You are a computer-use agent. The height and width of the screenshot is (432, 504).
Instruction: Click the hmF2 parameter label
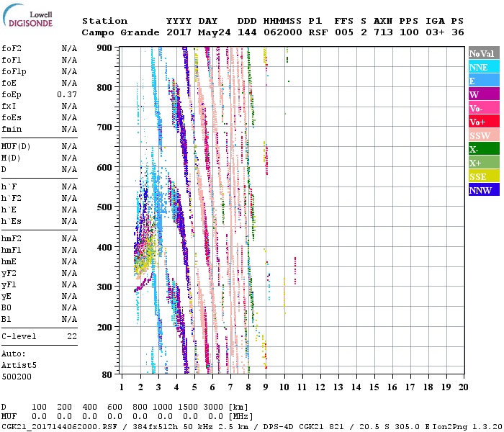tap(12, 238)
